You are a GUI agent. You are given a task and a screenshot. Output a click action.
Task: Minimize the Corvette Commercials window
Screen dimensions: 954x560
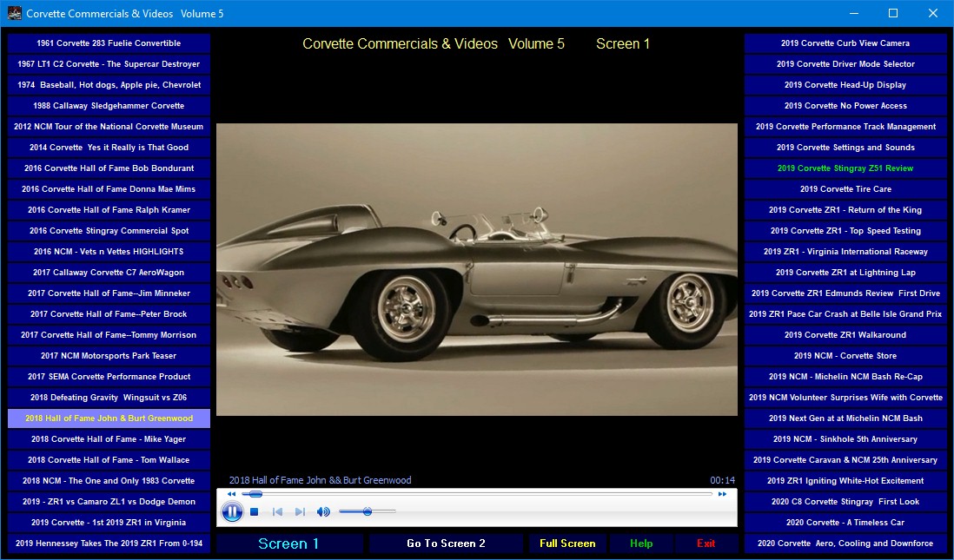853,13
